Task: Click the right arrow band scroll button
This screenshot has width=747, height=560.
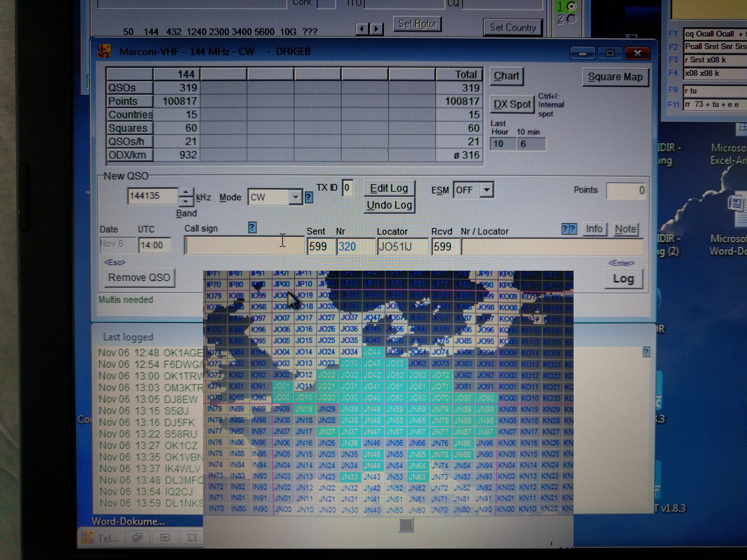Action: (x=376, y=29)
